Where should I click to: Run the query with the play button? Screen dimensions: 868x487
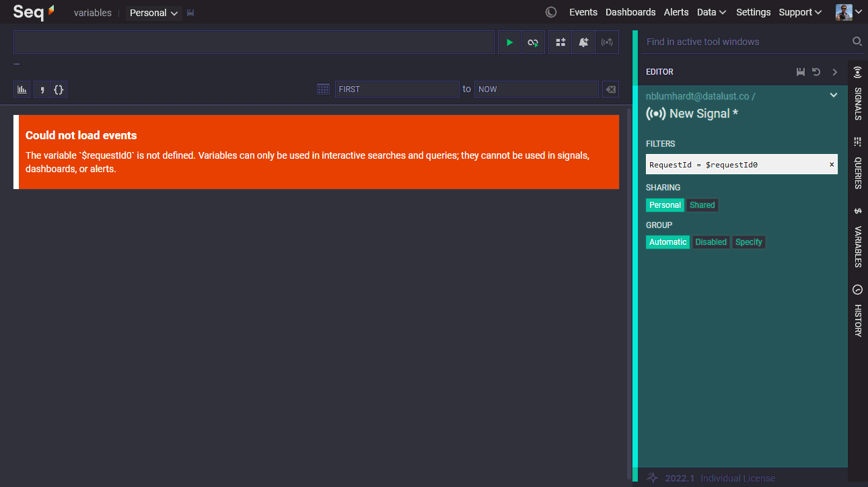point(509,42)
